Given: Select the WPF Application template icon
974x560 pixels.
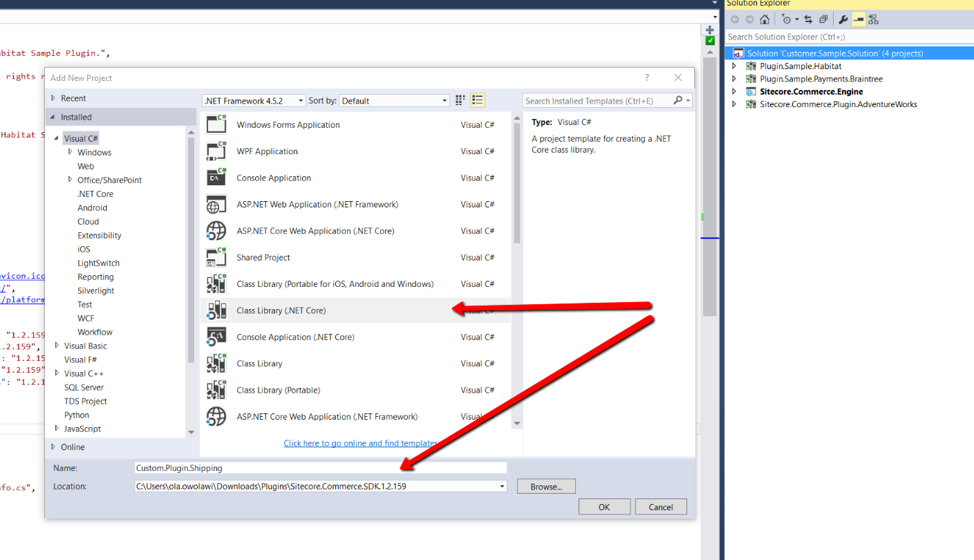Looking at the screenshot, I should pyautogui.click(x=217, y=151).
